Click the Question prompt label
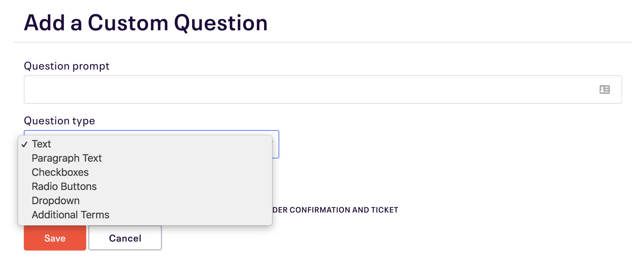The width and height of the screenshot is (644, 266). 67,66
